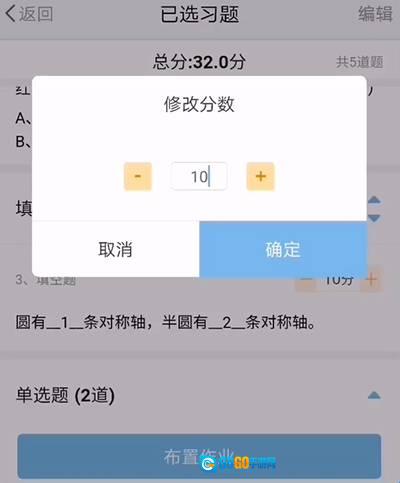The width and height of the screenshot is (400, 483).
Task: Tap the 总分:32.0分 total score label
Action: click(199, 62)
